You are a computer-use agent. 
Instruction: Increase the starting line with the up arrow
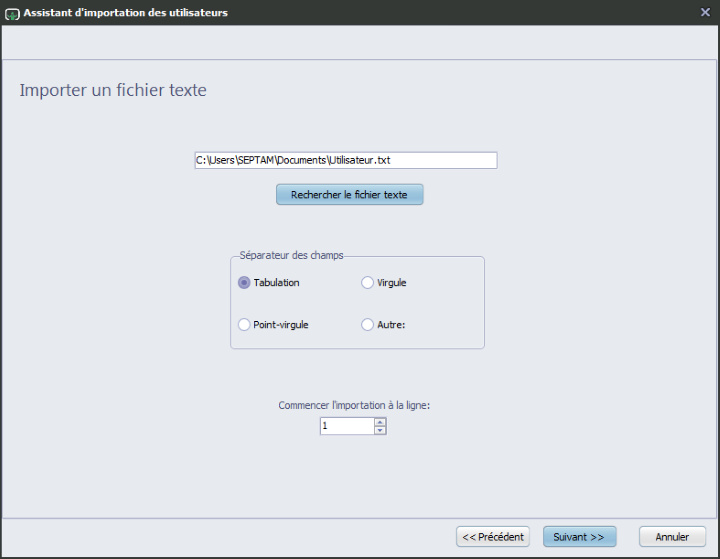click(x=380, y=422)
